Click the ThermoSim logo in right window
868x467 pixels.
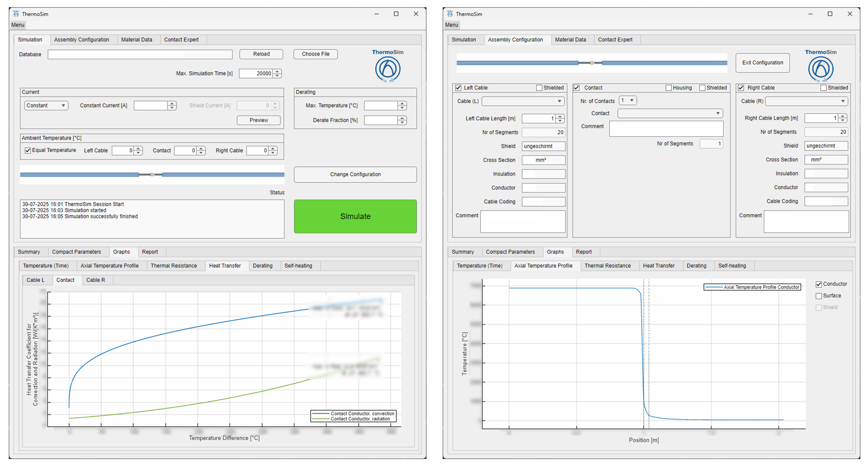(821, 68)
